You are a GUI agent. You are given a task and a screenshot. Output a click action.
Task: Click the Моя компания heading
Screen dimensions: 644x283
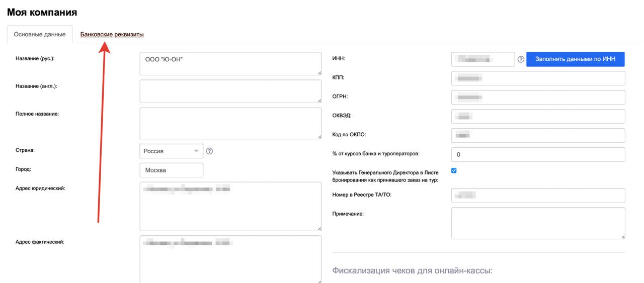(42, 12)
